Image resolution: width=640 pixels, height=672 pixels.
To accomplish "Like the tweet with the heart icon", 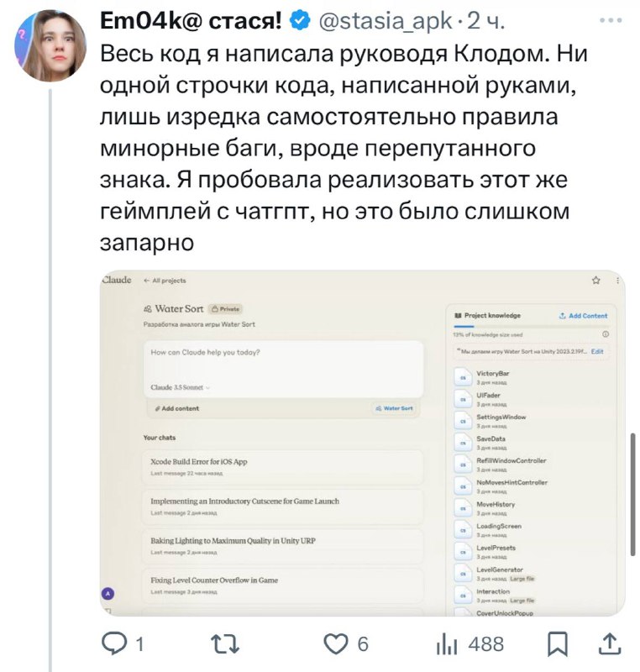I will tap(338, 645).
